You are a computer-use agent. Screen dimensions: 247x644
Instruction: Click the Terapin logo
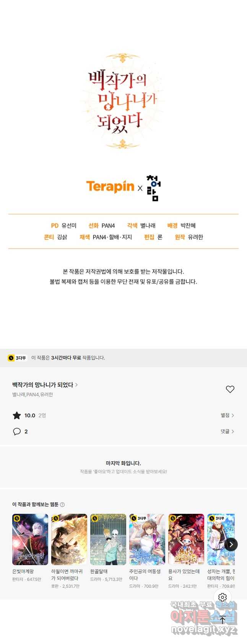pyautogui.click(x=110, y=186)
